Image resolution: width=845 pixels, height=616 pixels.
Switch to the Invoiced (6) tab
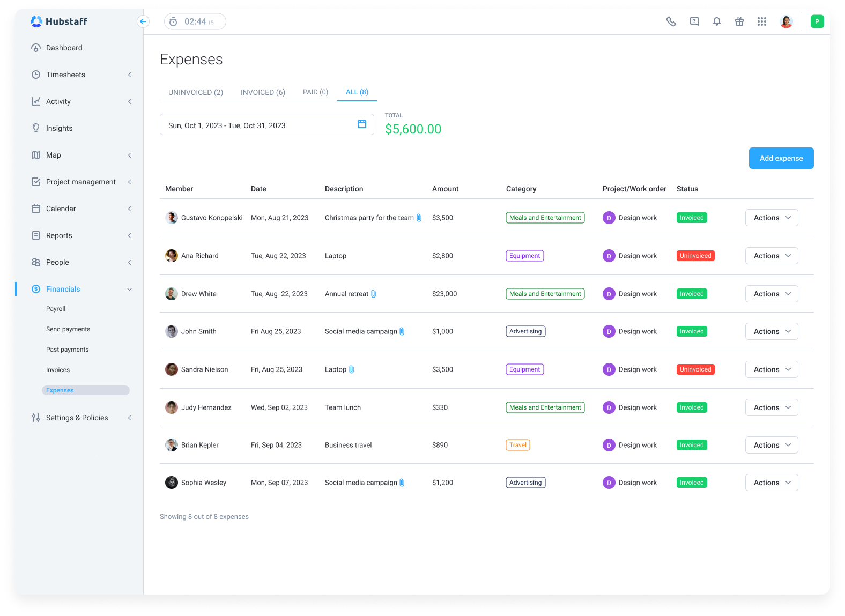coord(263,92)
